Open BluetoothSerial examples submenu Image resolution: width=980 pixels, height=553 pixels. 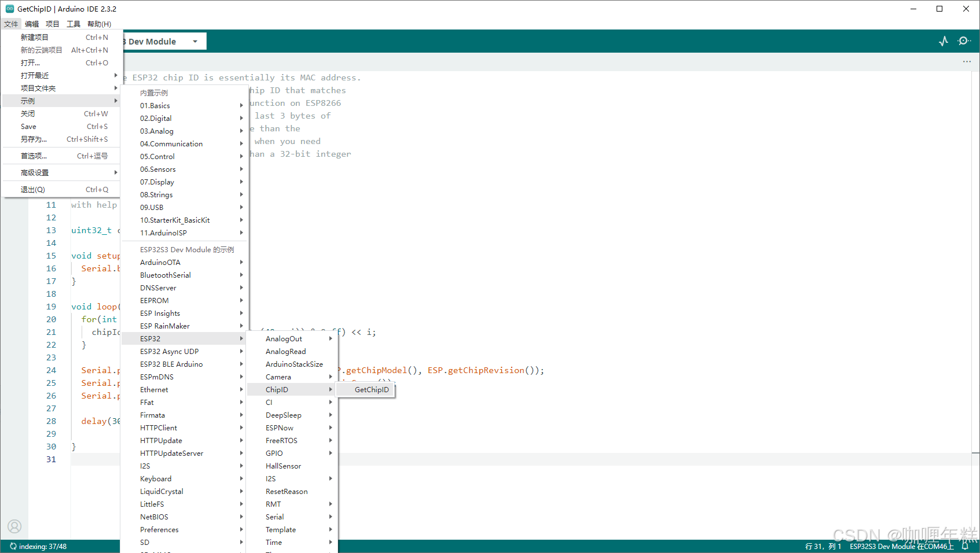coord(184,275)
